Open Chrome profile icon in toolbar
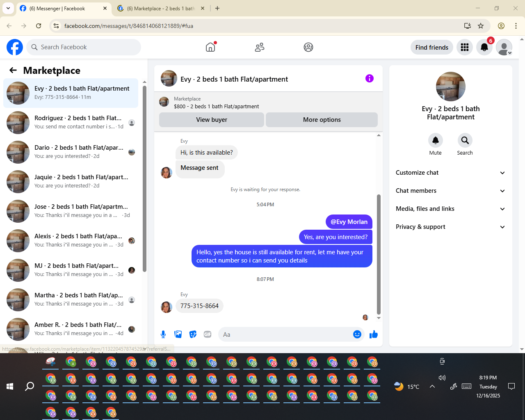525x420 pixels. 501,26
